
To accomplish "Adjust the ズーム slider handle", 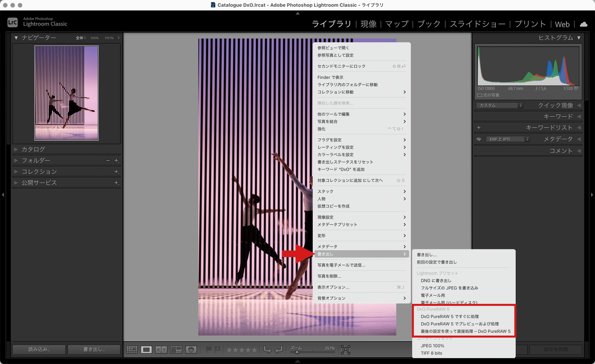I will pyautogui.click(x=297, y=352).
